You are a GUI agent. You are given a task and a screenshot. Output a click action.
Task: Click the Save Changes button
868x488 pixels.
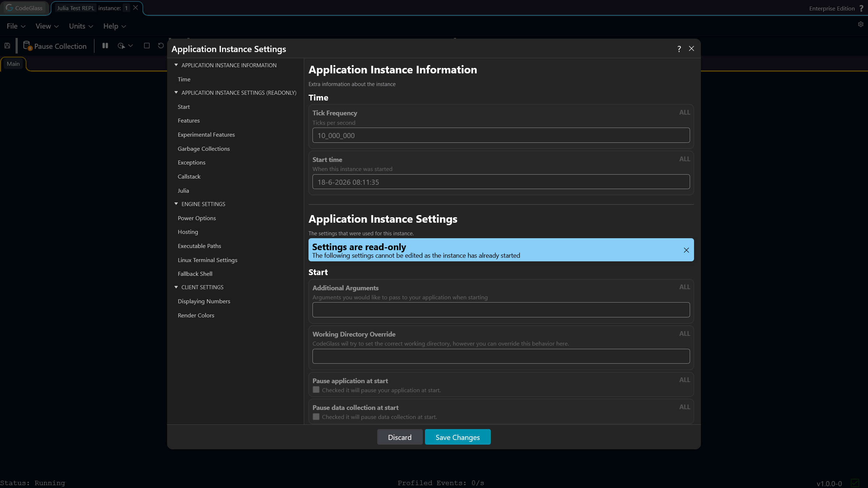[458, 437]
